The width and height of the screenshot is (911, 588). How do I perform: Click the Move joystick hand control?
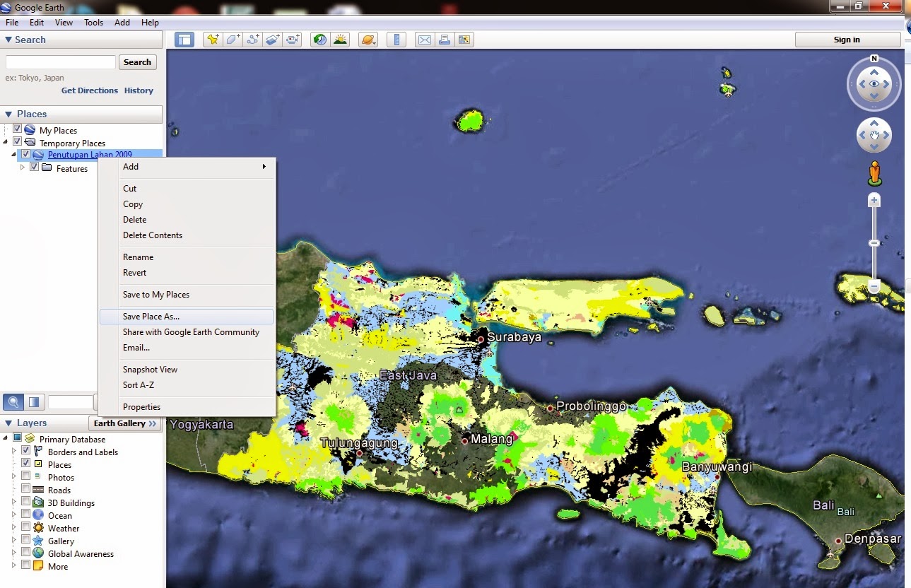(x=874, y=134)
